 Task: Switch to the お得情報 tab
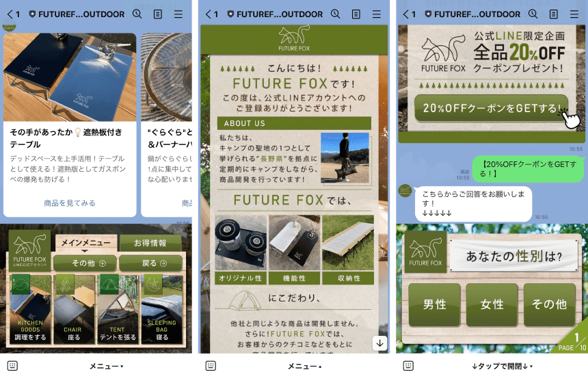tap(150, 243)
